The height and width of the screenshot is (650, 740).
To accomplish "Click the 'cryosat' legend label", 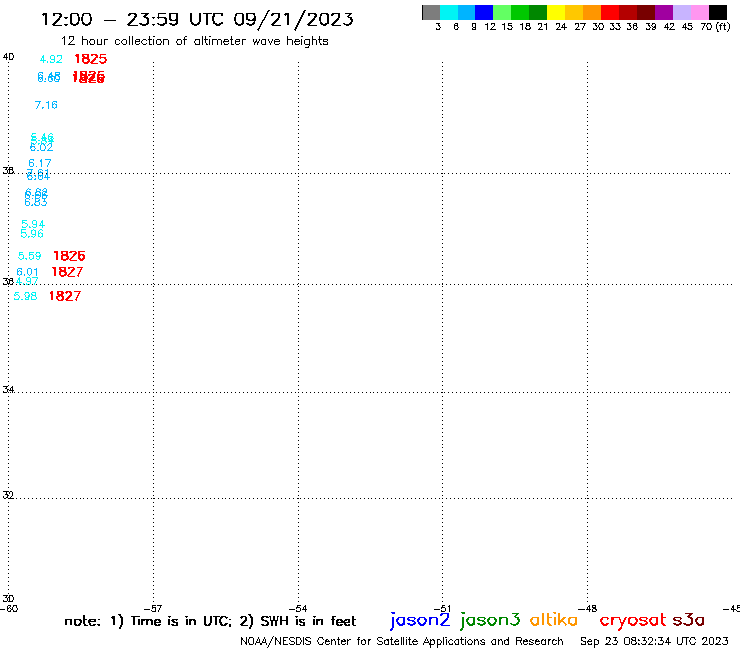I will [633, 620].
